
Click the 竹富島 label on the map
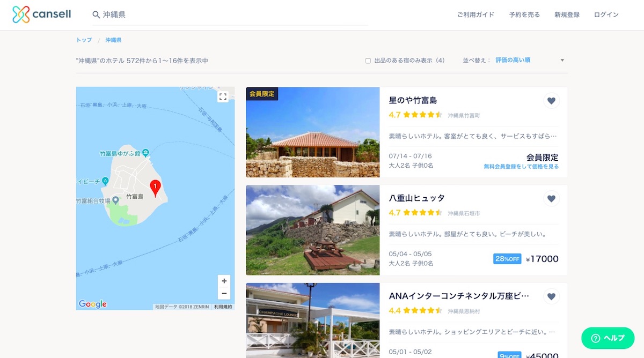click(x=135, y=197)
